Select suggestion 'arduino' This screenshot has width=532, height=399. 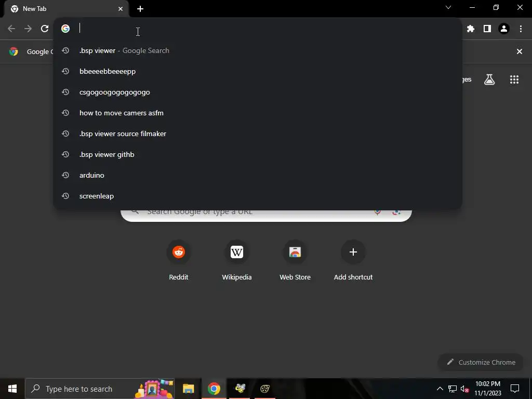(258, 175)
